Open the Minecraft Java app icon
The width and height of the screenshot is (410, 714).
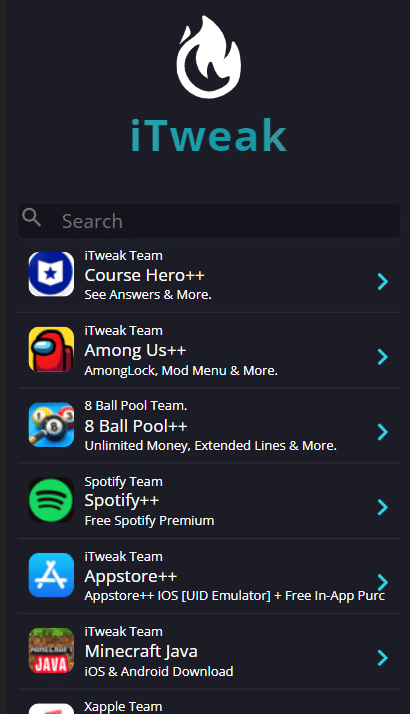51,650
